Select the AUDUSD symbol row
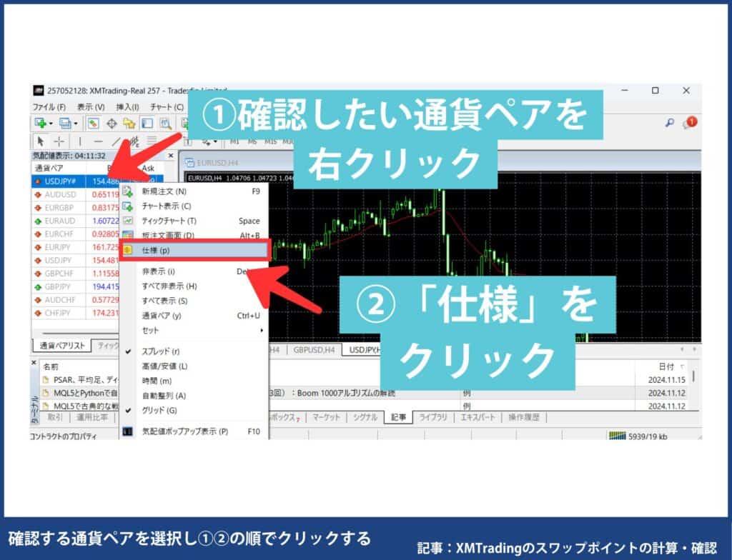The width and height of the screenshot is (732, 560). pos(76,194)
